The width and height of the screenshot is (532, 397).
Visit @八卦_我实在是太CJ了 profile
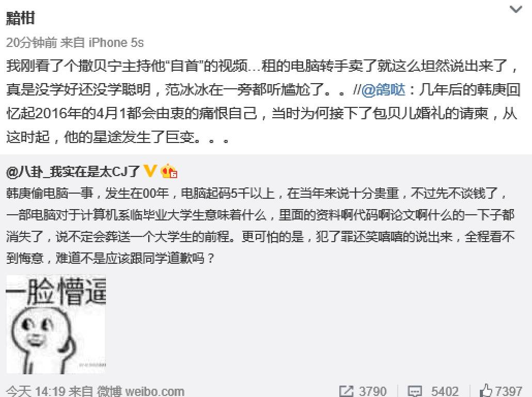[x=73, y=171]
